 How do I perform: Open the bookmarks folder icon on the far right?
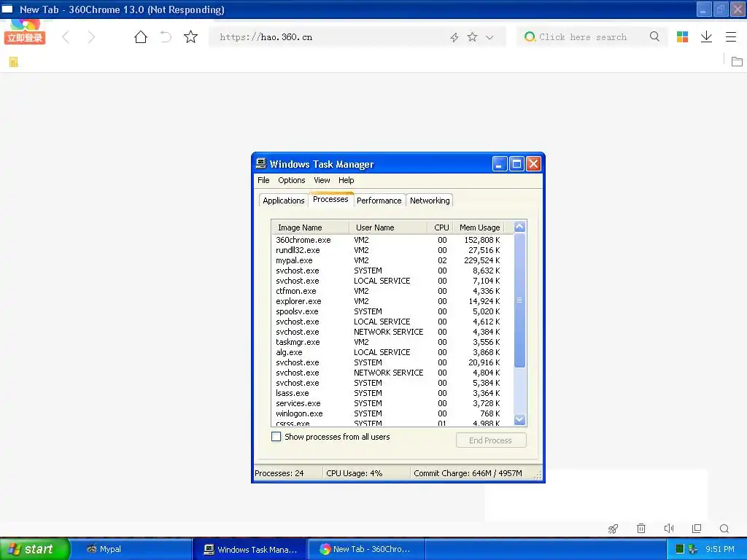(x=737, y=61)
